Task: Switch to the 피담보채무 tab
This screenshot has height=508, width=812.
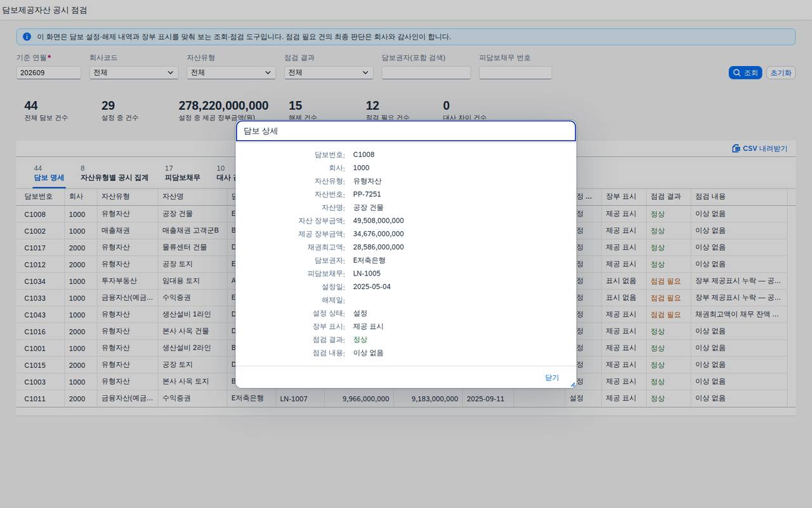Action: [182, 173]
